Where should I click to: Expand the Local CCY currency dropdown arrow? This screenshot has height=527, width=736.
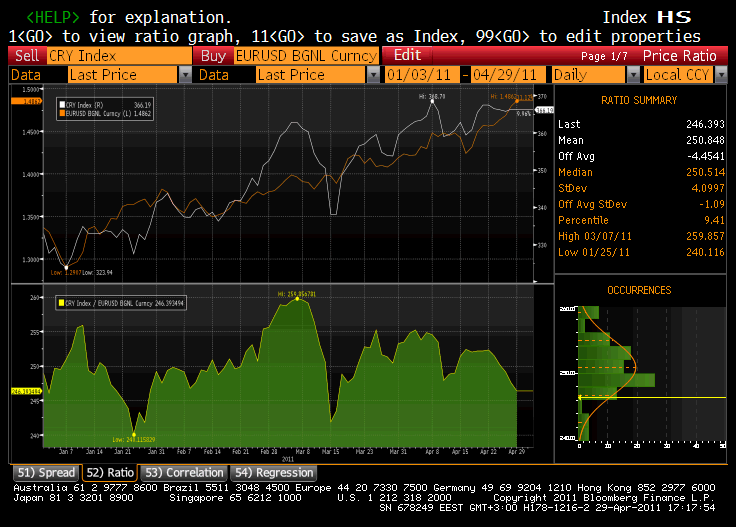[x=721, y=75]
